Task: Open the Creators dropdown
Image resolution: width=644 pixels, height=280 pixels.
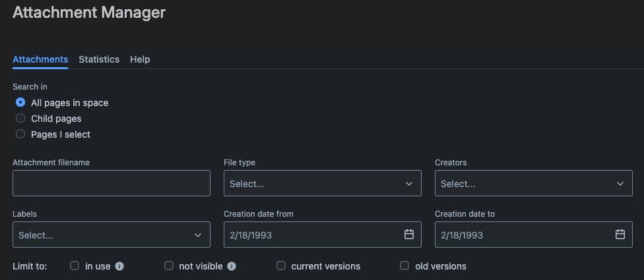Action: click(x=533, y=184)
